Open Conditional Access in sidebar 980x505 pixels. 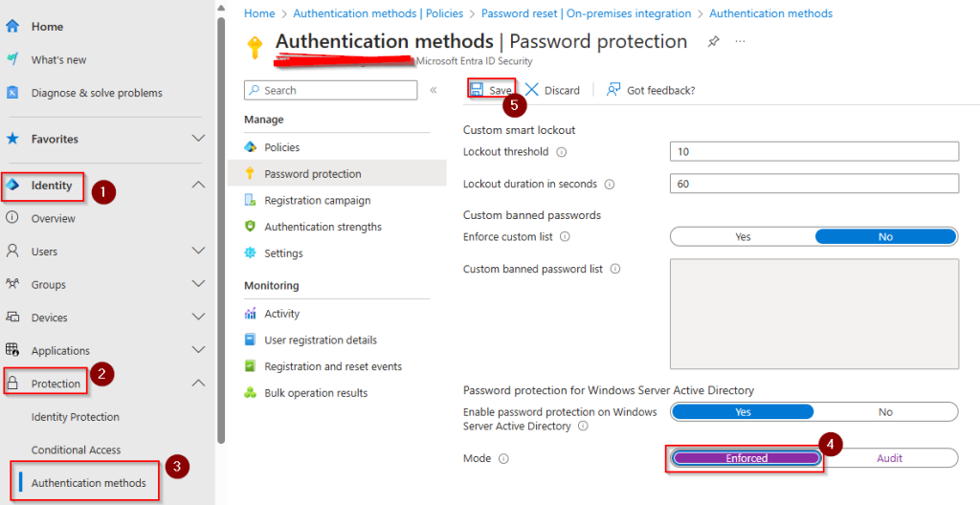(76, 450)
